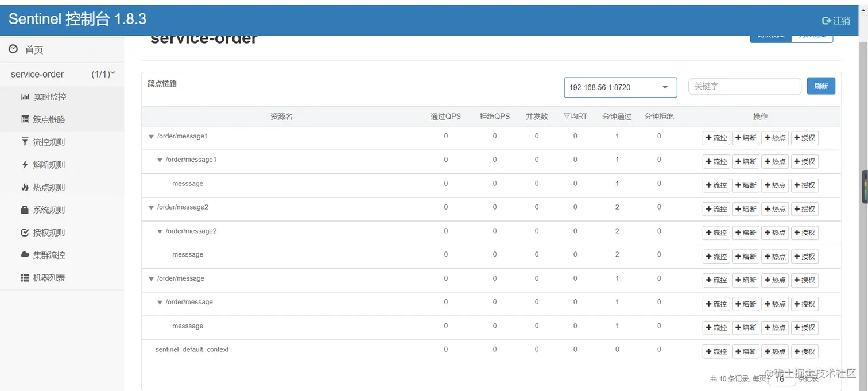Click the sentinel_default_context resource name

pyautogui.click(x=192, y=349)
